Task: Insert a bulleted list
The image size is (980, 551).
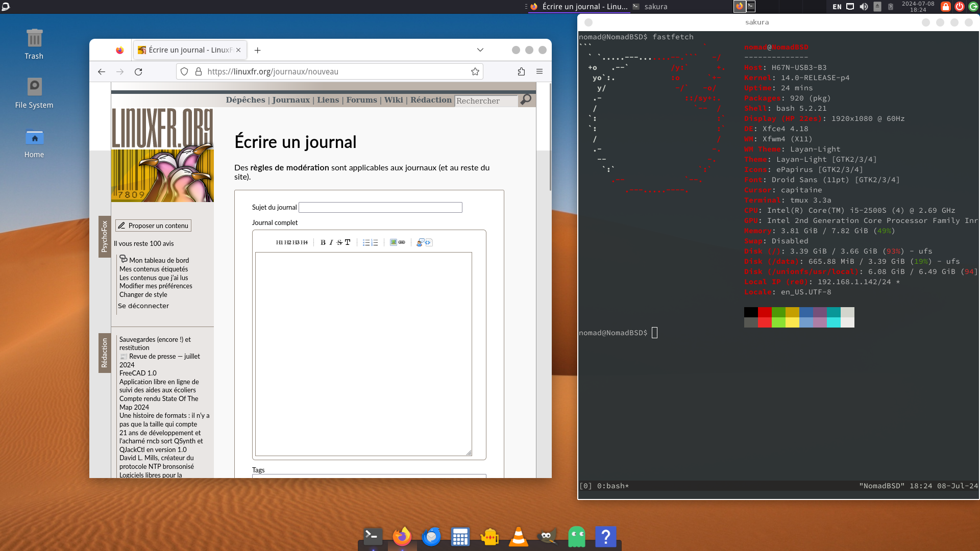Action: pyautogui.click(x=366, y=242)
